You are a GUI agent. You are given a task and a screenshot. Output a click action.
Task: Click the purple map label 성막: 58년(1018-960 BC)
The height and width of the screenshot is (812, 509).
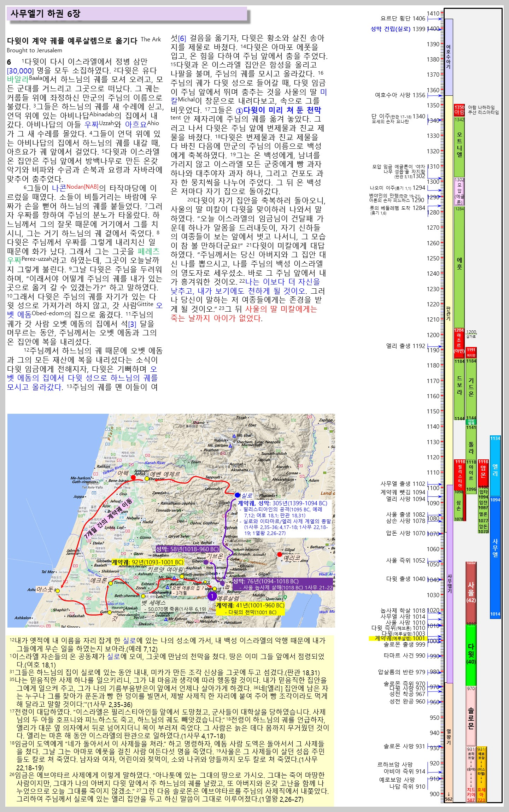[187, 549]
